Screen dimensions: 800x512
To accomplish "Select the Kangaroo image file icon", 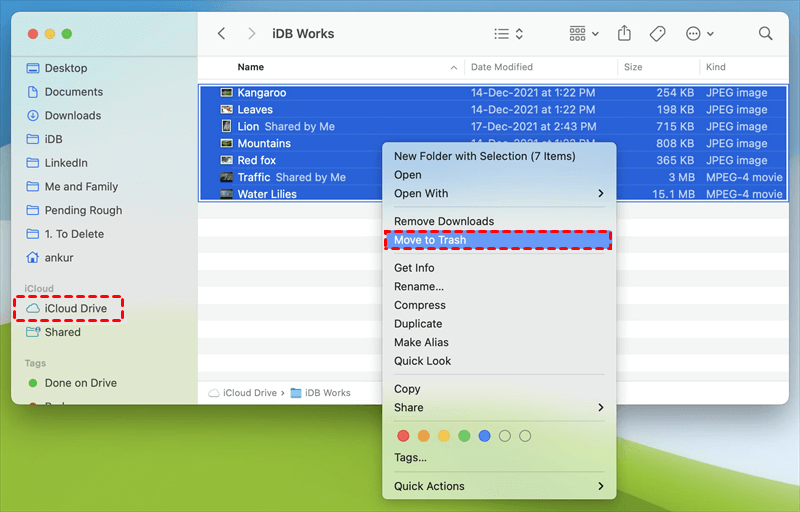I will tap(227, 93).
